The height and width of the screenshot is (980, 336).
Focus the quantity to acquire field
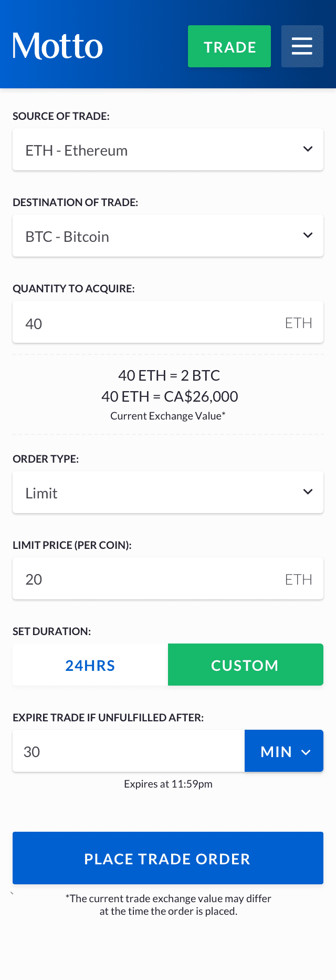click(168, 322)
